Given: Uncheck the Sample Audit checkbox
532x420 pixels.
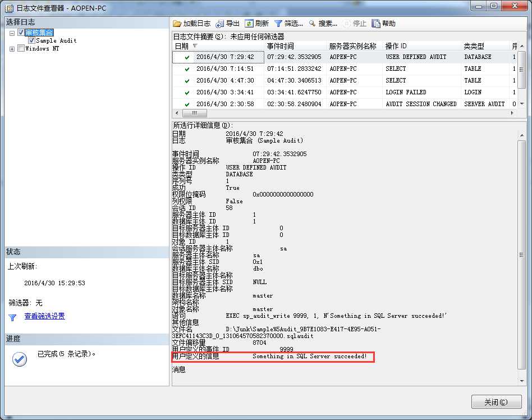Looking at the screenshot, I should 31,40.
